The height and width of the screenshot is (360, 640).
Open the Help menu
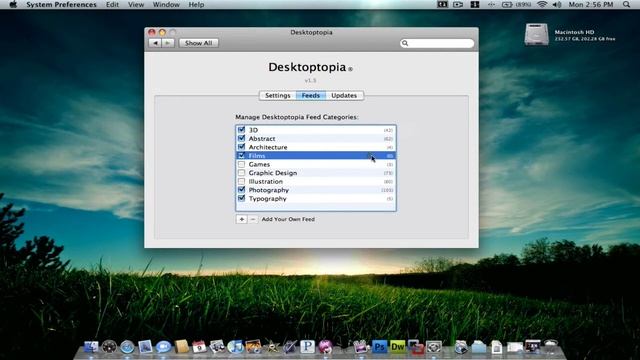point(196,4)
